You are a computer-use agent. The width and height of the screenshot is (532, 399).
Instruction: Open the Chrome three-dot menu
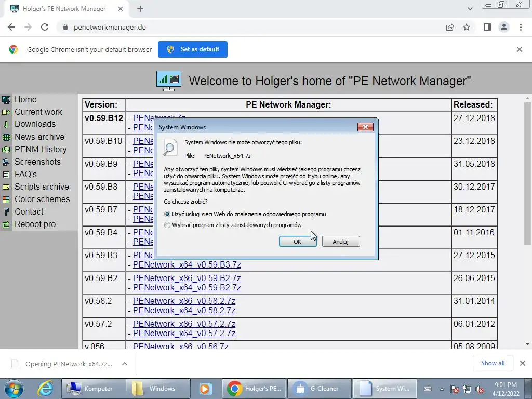pyautogui.click(x=521, y=27)
